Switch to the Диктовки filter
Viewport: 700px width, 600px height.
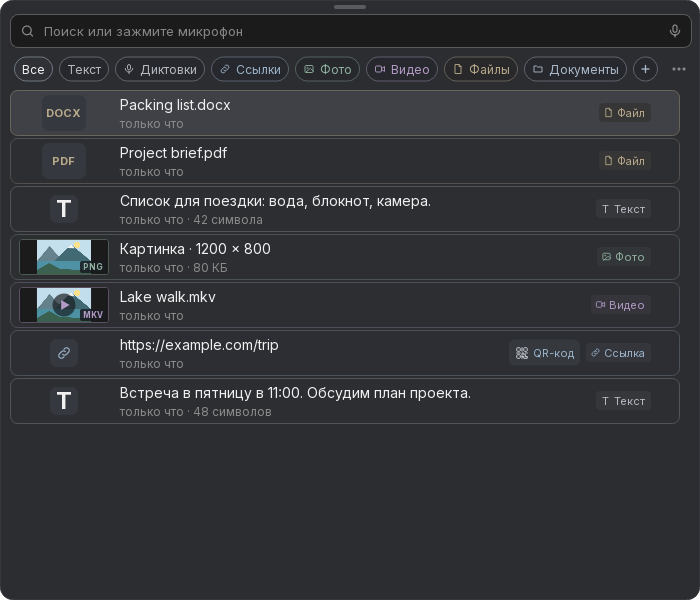click(x=160, y=70)
